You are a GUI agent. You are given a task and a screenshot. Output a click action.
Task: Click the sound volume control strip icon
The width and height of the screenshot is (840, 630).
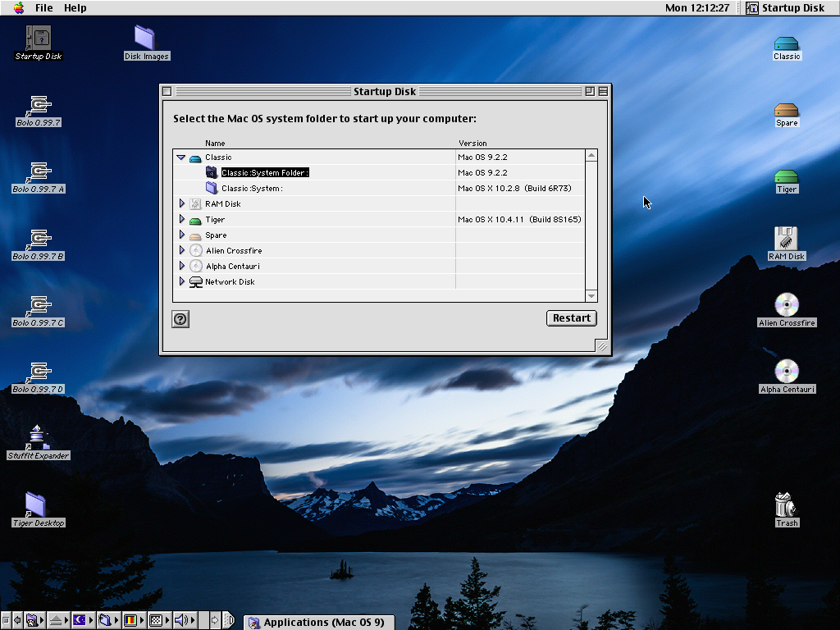point(181,620)
